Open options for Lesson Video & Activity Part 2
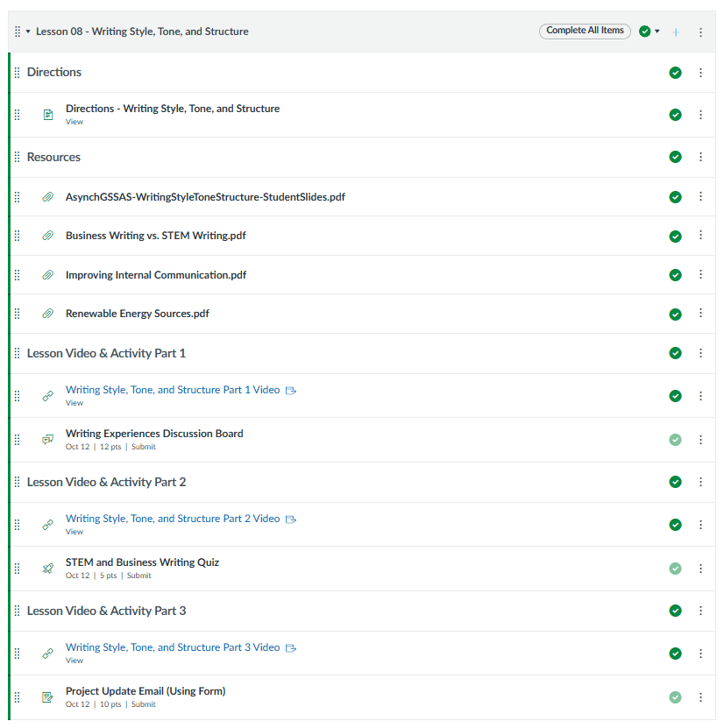 click(701, 482)
